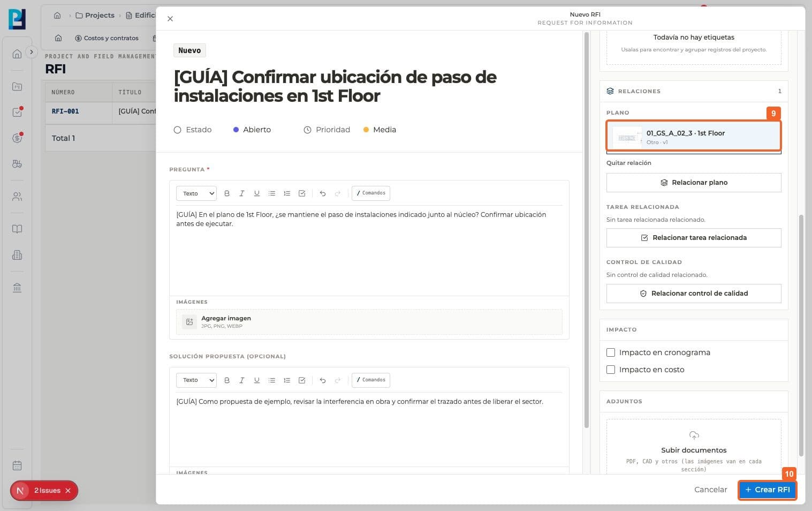This screenshot has width=812, height=511.
Task: Insert bullet list in Solución propuesta editor
Action: (x=272, y=380)
